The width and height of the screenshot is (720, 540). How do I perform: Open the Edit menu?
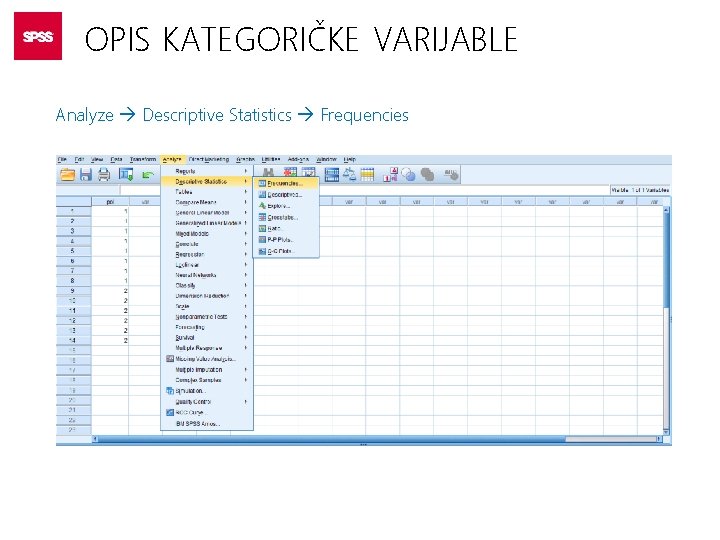(x=79, y=159)
